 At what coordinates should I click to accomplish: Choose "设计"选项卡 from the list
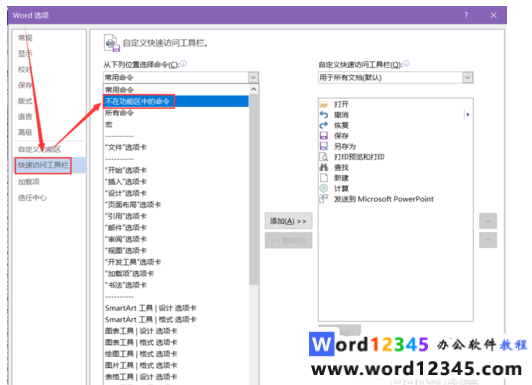(176, 193)
